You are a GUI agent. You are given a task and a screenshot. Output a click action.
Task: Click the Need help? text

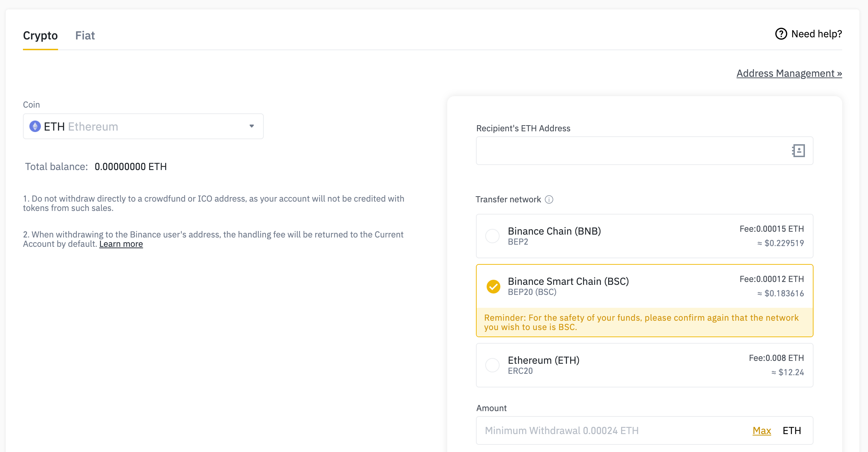point(816,34)
